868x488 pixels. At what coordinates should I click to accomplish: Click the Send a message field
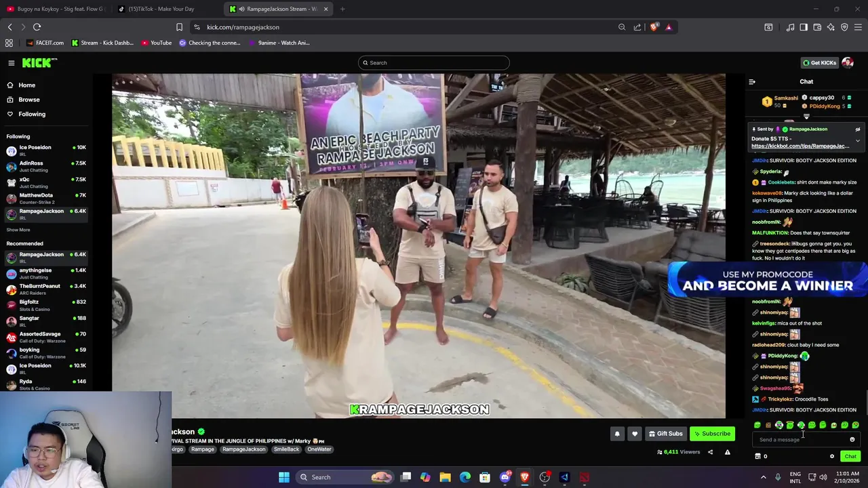point(800,440)
